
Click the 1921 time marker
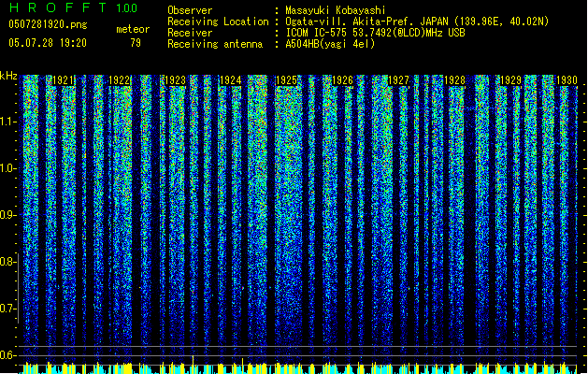coord(63,80)
